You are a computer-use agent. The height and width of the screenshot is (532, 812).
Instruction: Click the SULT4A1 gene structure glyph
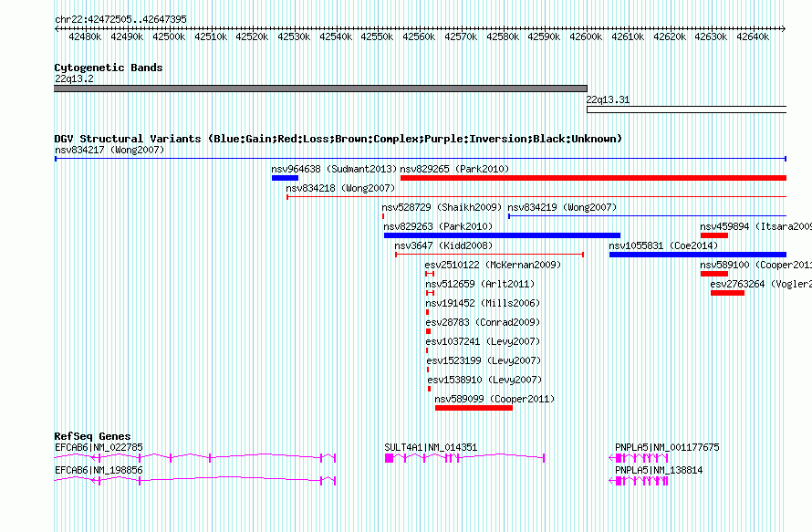click(464, 457)
